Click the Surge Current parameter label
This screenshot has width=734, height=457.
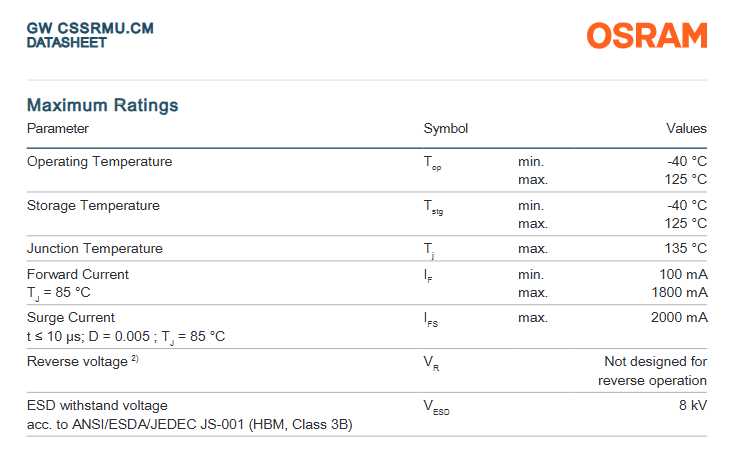click(71, 318)
